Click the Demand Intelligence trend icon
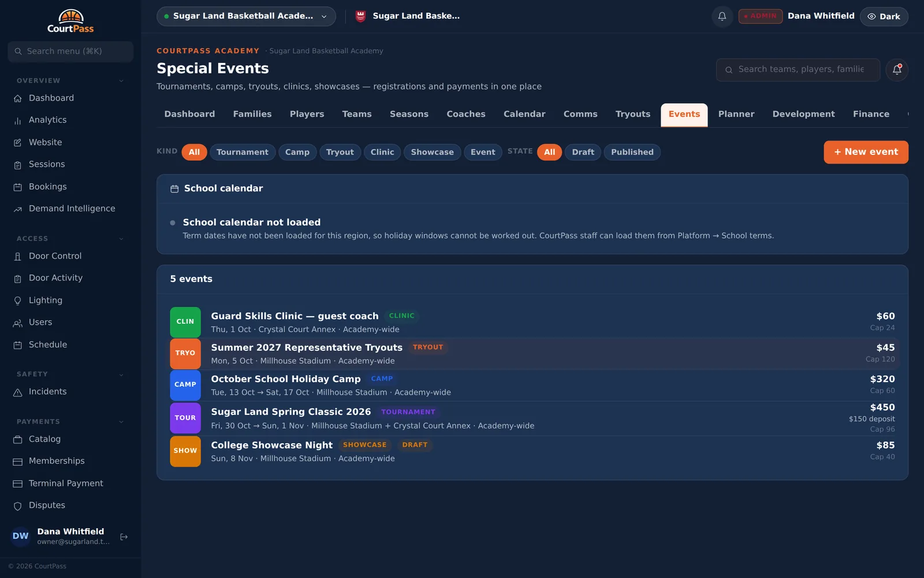Viewport: 924px width, 578px height. (18, 209)
